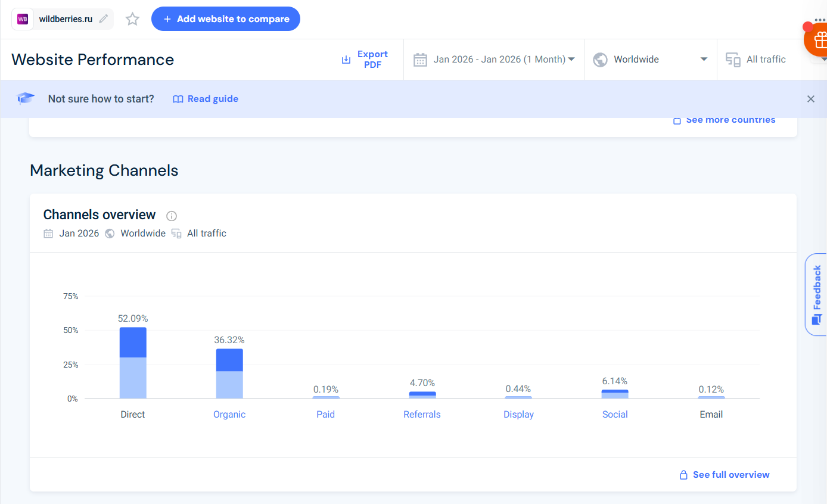Open the Feedback side tab

point(816,295)
